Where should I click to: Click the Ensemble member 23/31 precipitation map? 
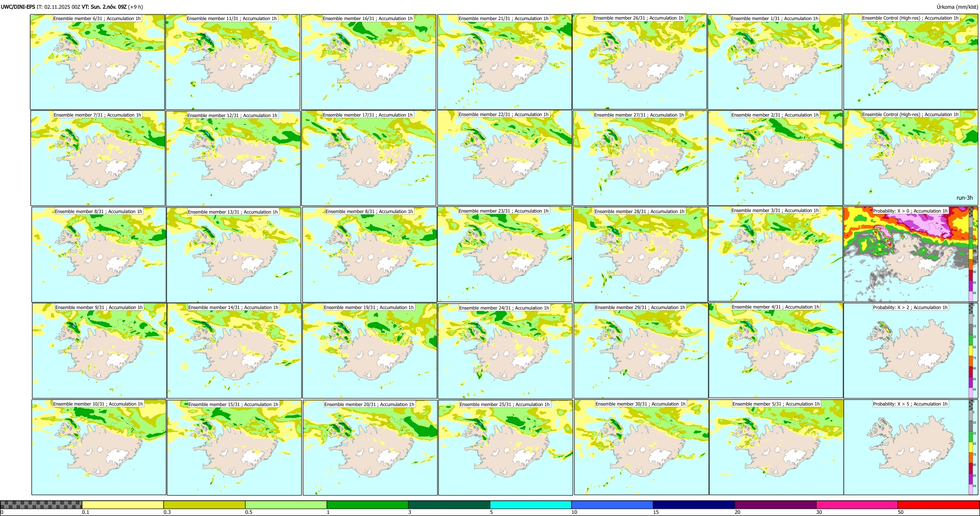click(x=504, y=254)
